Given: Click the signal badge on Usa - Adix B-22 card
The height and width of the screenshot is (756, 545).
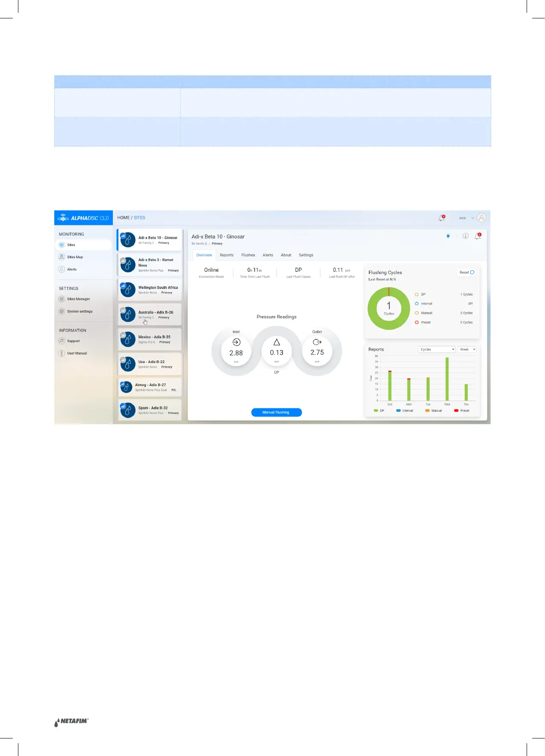Looking at the screenshot, I should [x=123, y=360].
